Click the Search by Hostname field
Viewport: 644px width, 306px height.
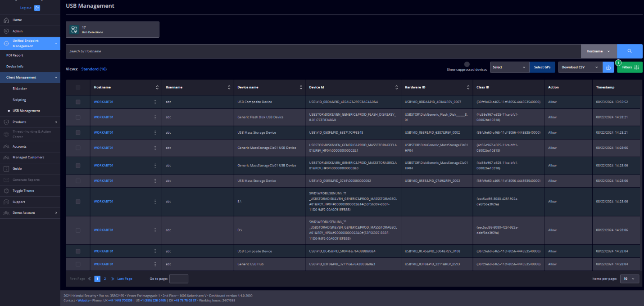tap(323, 51)
